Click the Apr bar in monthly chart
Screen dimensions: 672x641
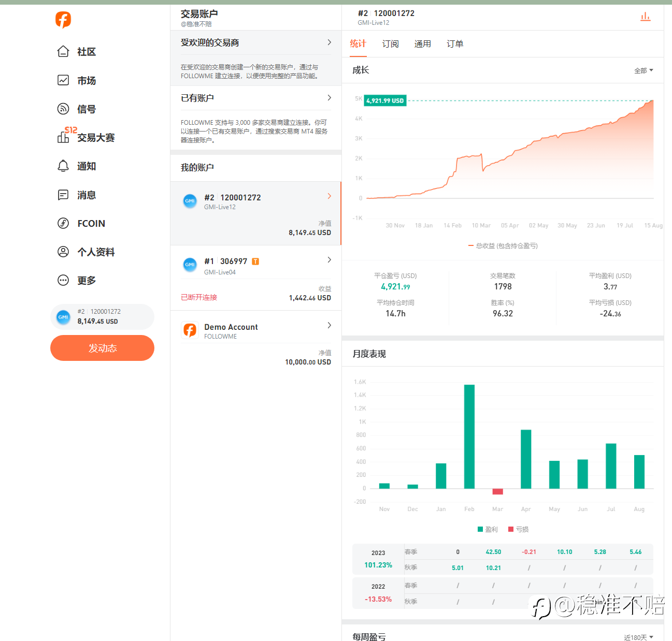[526, 459]
